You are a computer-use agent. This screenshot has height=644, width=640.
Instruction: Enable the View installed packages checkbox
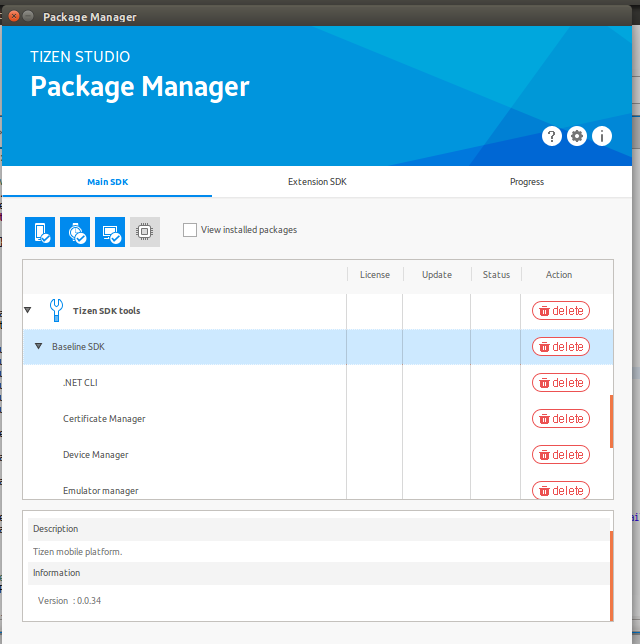(x=190, y=230)
